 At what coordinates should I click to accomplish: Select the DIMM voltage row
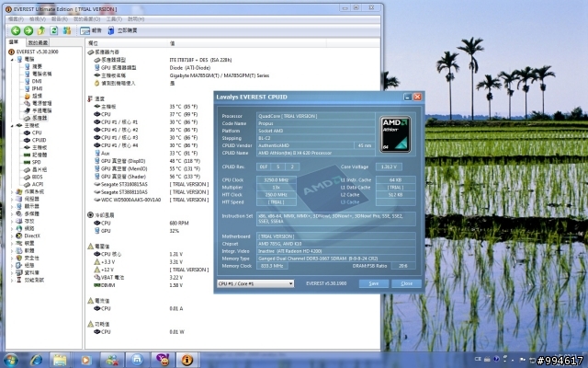(138, 285)
